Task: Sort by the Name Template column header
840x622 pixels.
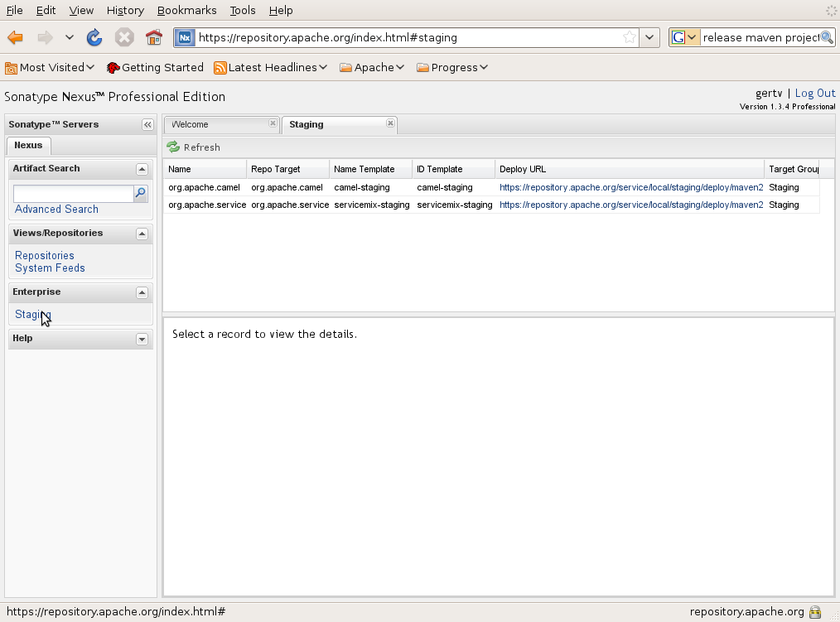Action: [371, 169]
